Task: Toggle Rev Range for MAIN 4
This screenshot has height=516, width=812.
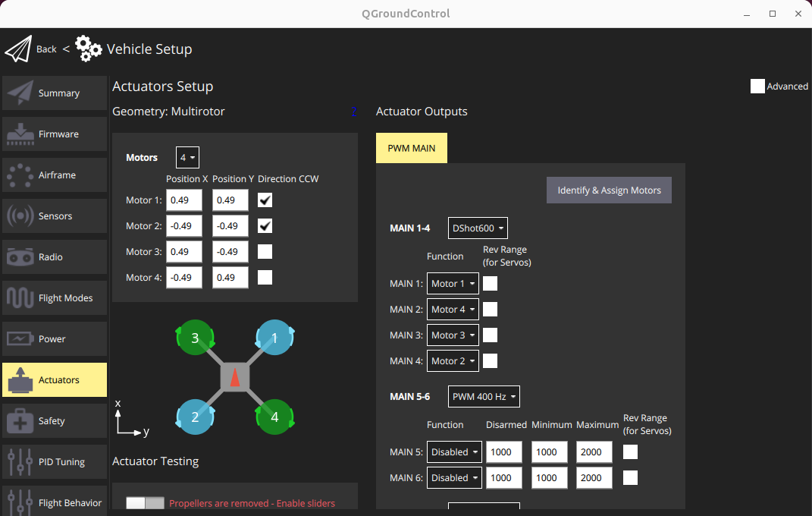Action: [x=490, y=360]
